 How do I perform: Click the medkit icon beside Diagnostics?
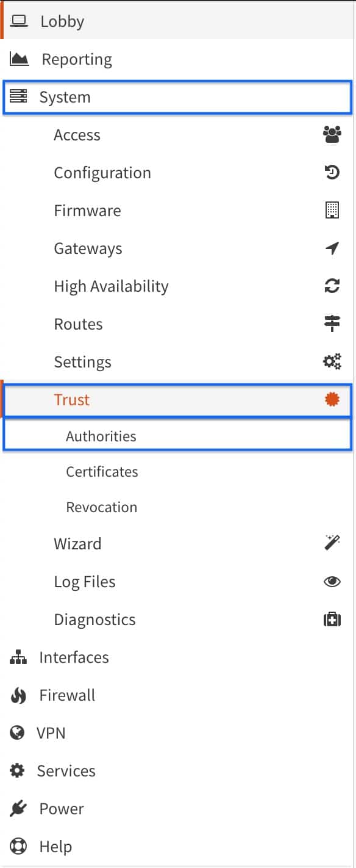coord(332,620)
